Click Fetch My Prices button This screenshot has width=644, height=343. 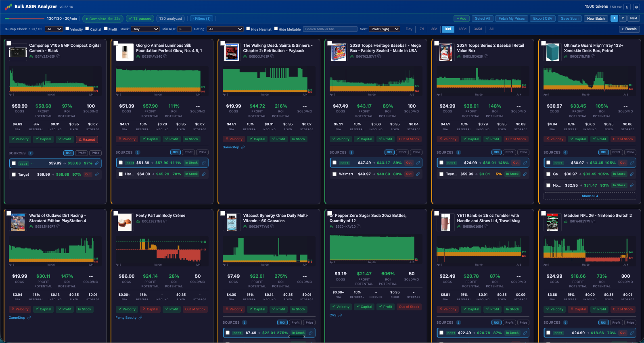(511, 19)
